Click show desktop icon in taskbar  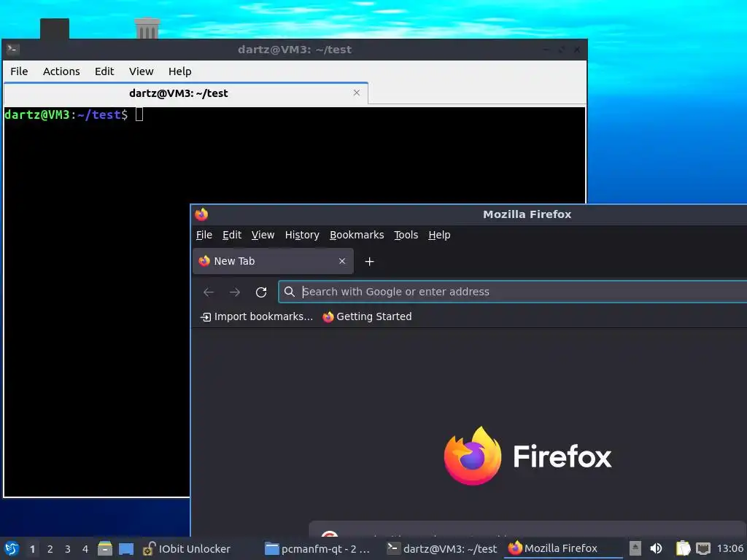tap(126, 549)
